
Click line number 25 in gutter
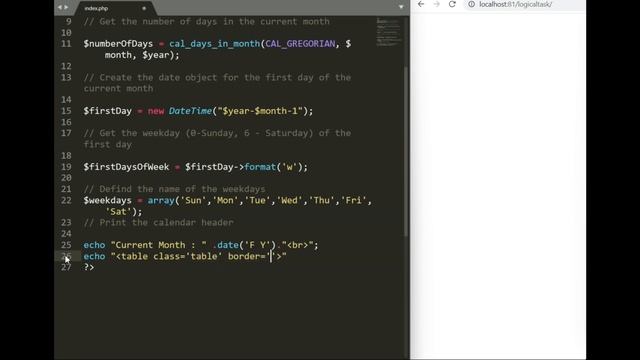click(66, 245)
